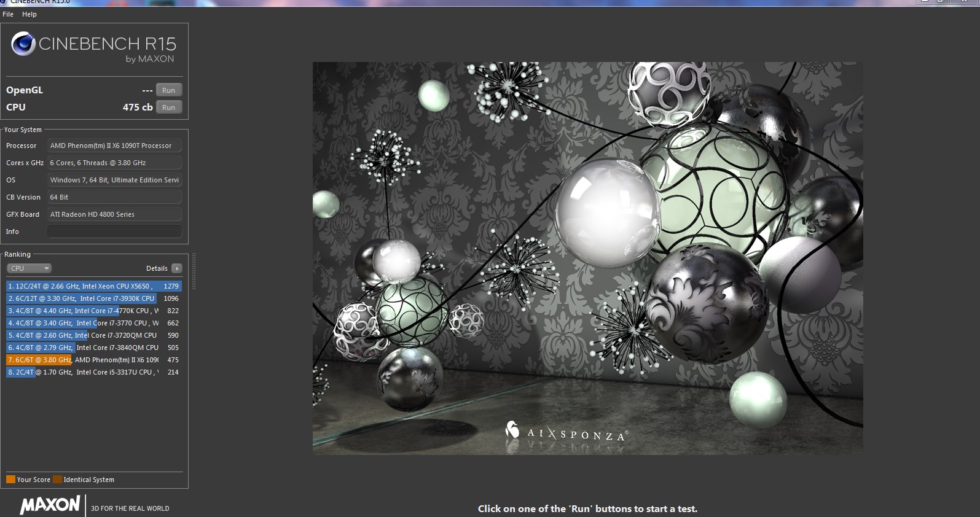The height and width of the screenshot is (517, 980).
Task: Click 3D FOR THE REAL WORLD tagline
Action: coord(130,508)
